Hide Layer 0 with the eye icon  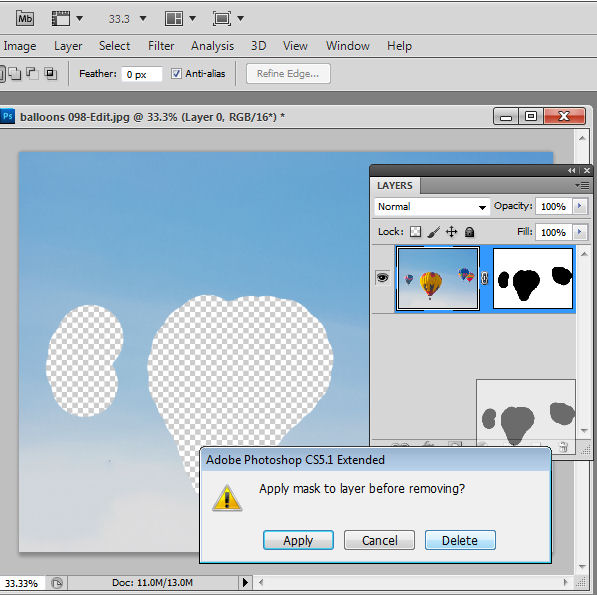[383, 278]
